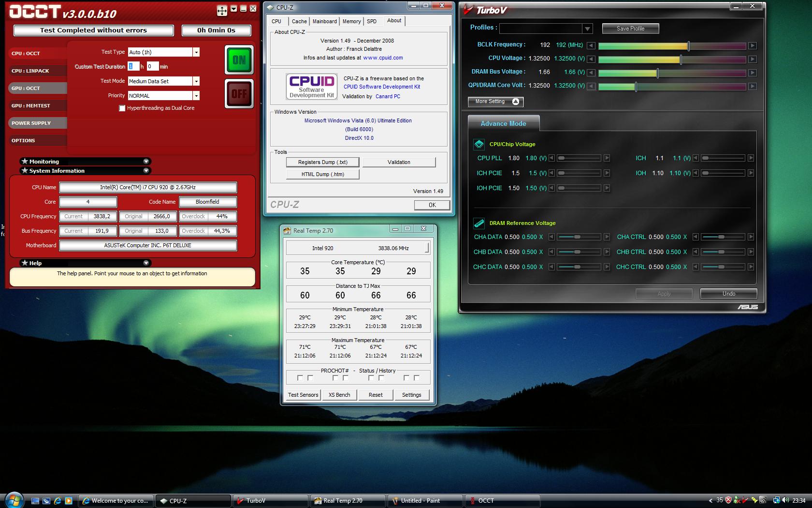Select the CPU : LINPACK tab
Image resolution: width=812 pixels, height=508 pixels.
click(x=37, y=71)
